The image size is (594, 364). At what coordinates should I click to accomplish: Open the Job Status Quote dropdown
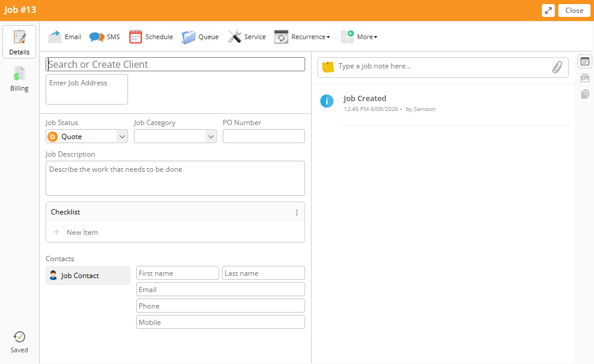coord(87,136)
